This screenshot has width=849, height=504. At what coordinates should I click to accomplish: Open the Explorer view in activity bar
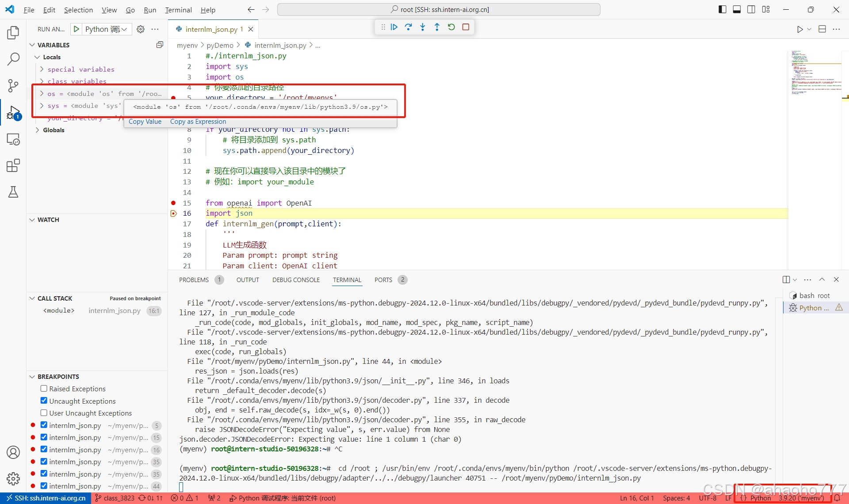(13, 33)
